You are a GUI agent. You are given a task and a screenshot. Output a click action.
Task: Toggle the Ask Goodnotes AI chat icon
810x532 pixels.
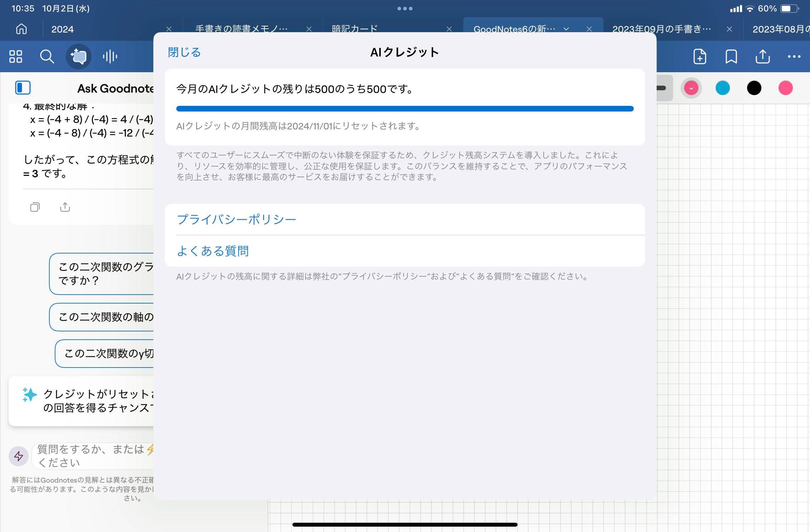tap(79, 56)
